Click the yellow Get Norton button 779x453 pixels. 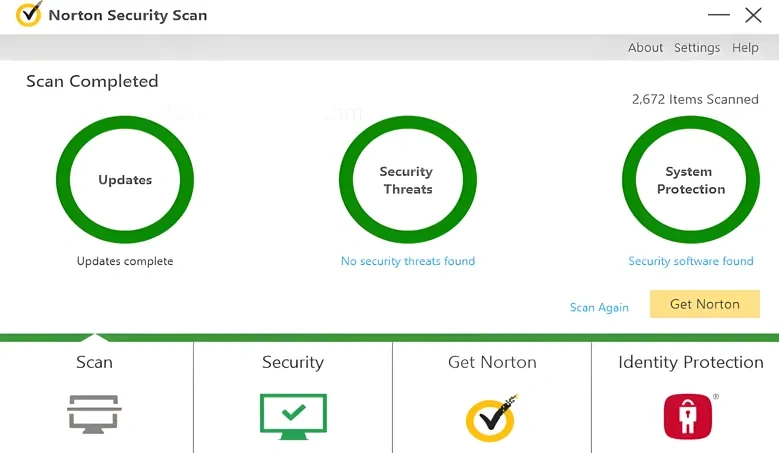(704, 304)
